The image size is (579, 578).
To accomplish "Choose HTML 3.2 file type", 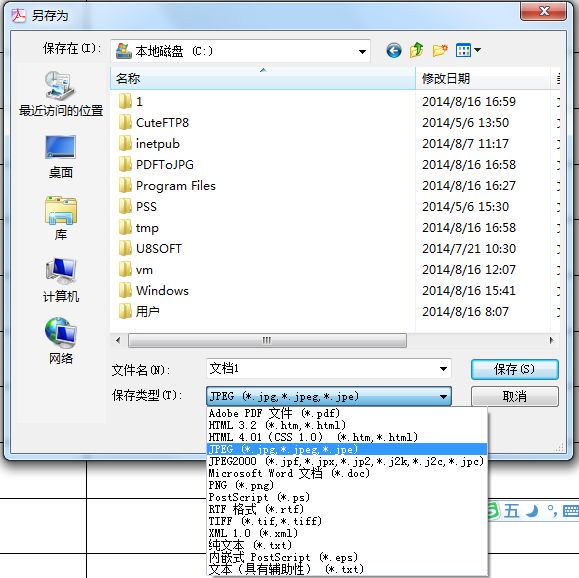I will (x=347, y=425).
